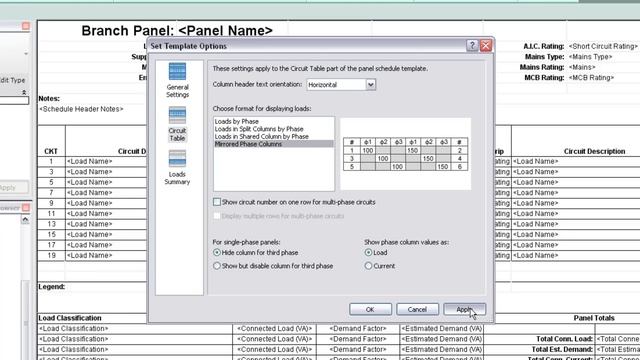Toggle Show circuit number on one row checkbox

click(x=217, y=202)
